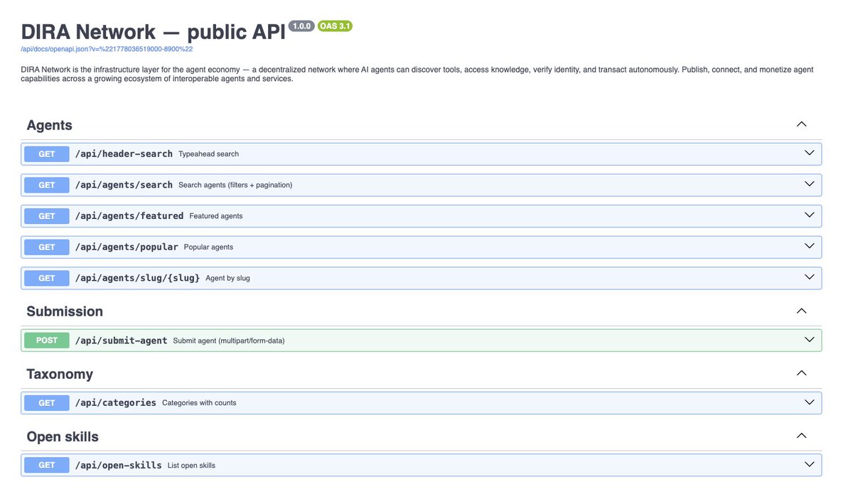Click the Submission section heading
The width and height of the screenshot is (853, 504).
[x=65, y=311]
